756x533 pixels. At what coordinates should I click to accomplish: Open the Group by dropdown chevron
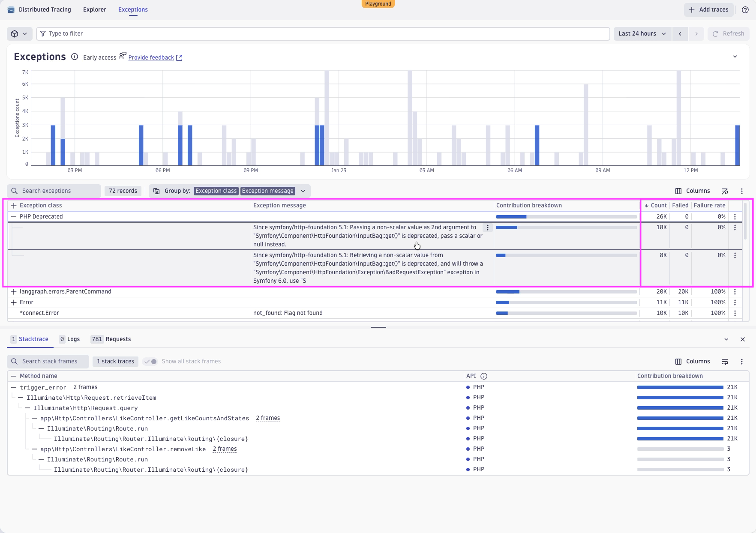[x=303, y=191]
